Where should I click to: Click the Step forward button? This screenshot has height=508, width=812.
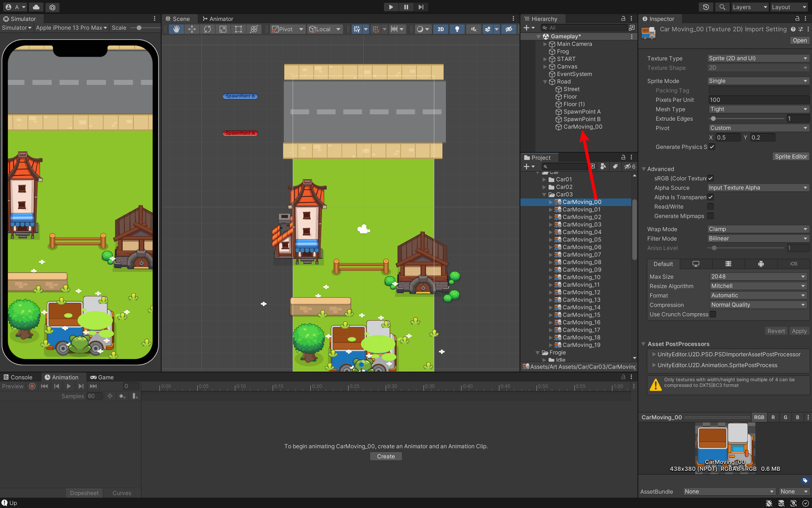(x=421, y=7)
